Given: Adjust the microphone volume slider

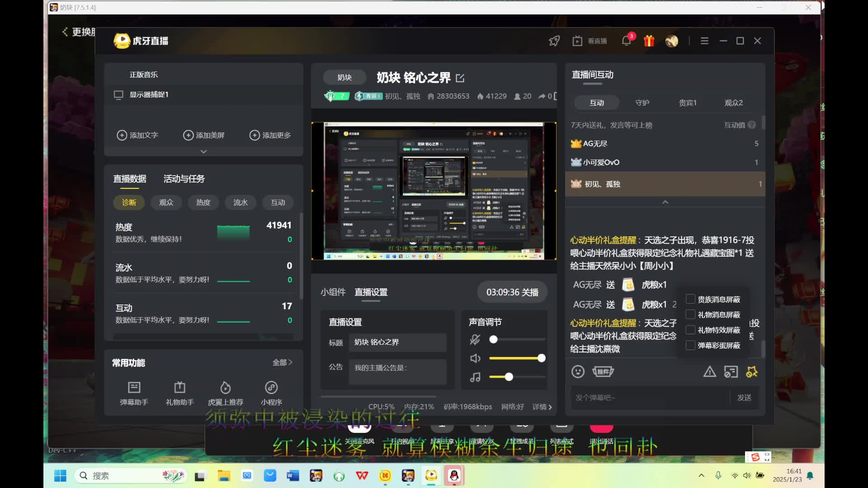Looking at the screenshot, I should click(x=494, y=339).
